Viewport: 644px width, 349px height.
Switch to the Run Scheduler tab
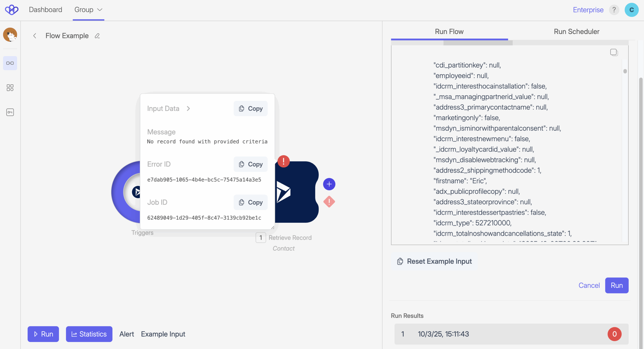click(576, 31)
